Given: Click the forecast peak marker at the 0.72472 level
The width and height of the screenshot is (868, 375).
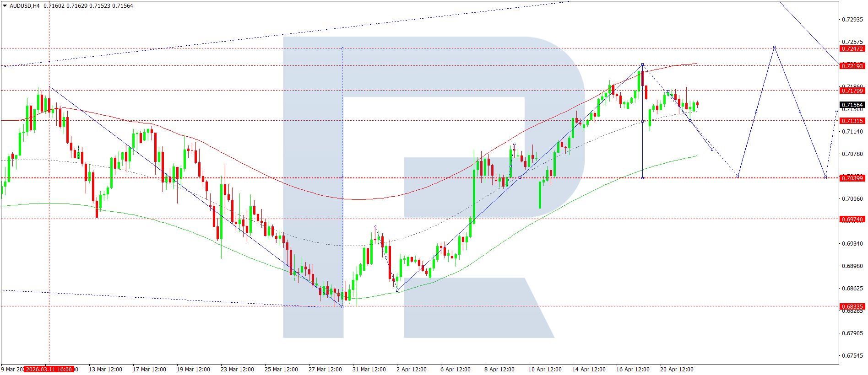Looking at the screenshot, I should tap(775, 47).
